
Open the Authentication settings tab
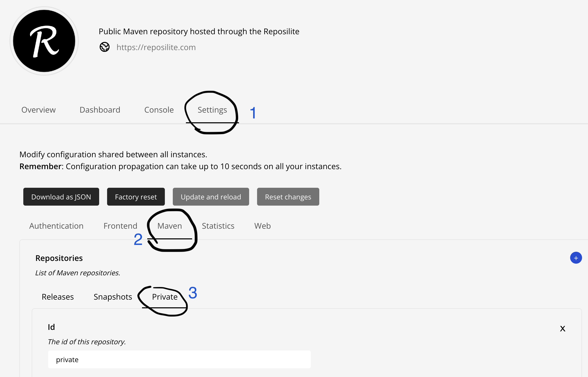[x=56, y=226]
